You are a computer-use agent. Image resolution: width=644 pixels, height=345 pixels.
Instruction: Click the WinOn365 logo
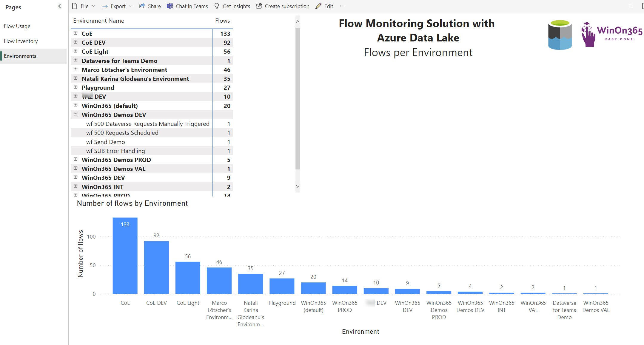click(612, 34)
